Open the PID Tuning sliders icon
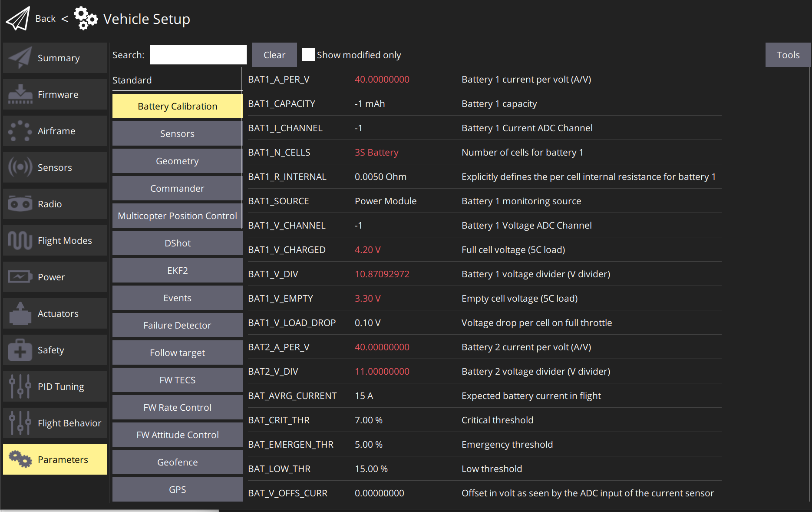The height and width of the screenshot is (512, 812). (x=20, y=386)
